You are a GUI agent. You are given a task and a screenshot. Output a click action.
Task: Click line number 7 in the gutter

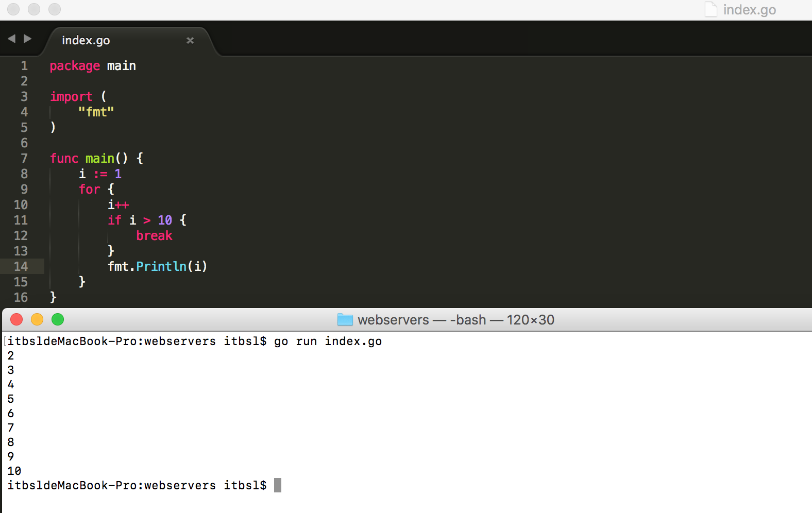(24, 158)
